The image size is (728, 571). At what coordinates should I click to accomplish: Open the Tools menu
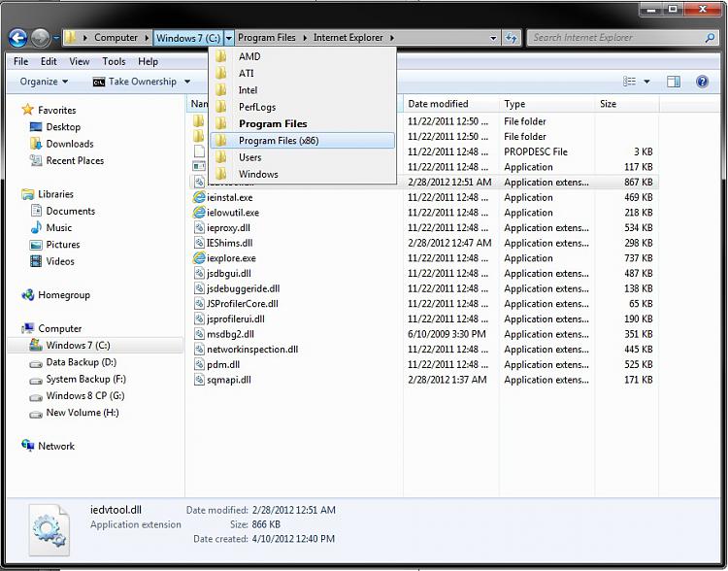click(114, 61)
